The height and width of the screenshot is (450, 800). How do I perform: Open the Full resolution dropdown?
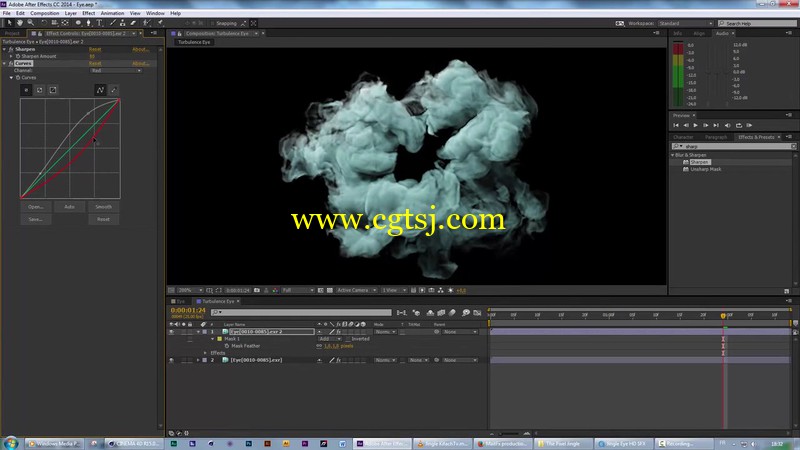[298, 290]
